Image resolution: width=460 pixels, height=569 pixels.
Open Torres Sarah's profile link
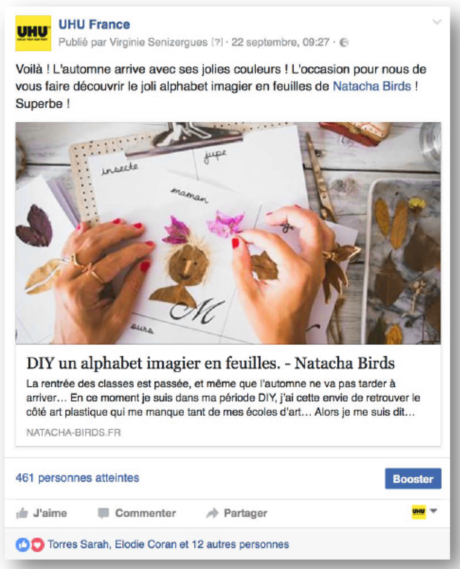[78, 544]
